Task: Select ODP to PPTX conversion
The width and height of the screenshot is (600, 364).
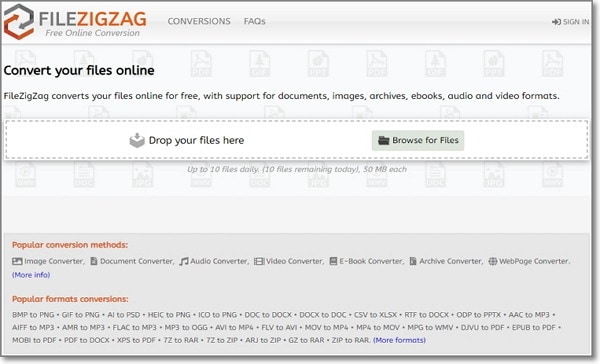Action: pos(479,315)
